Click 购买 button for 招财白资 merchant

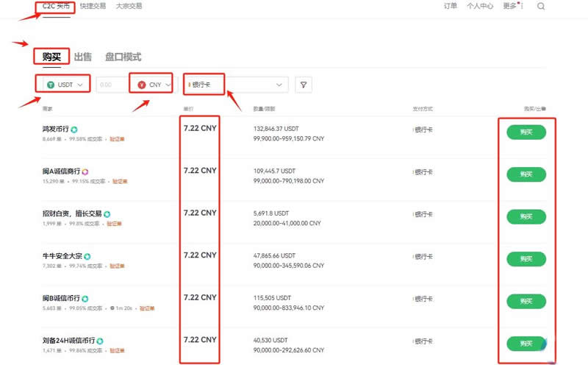click(x=526, y=216)
